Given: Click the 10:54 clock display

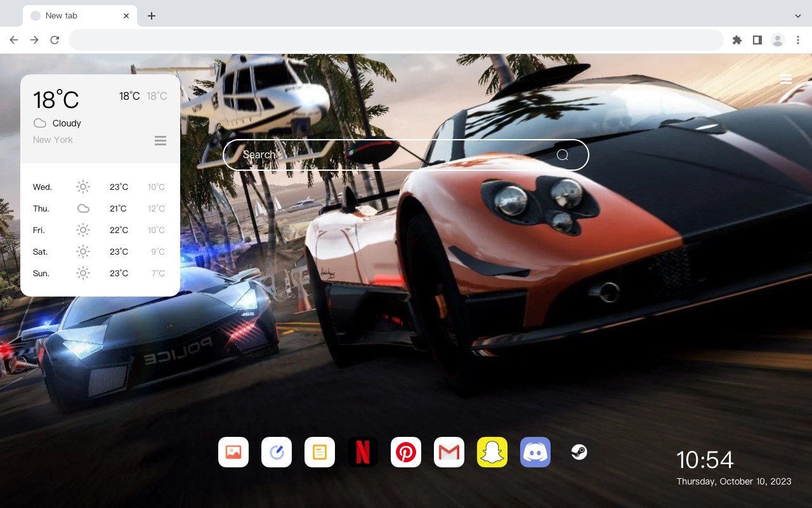Looking at the screenshot, I should coord(705,460).
